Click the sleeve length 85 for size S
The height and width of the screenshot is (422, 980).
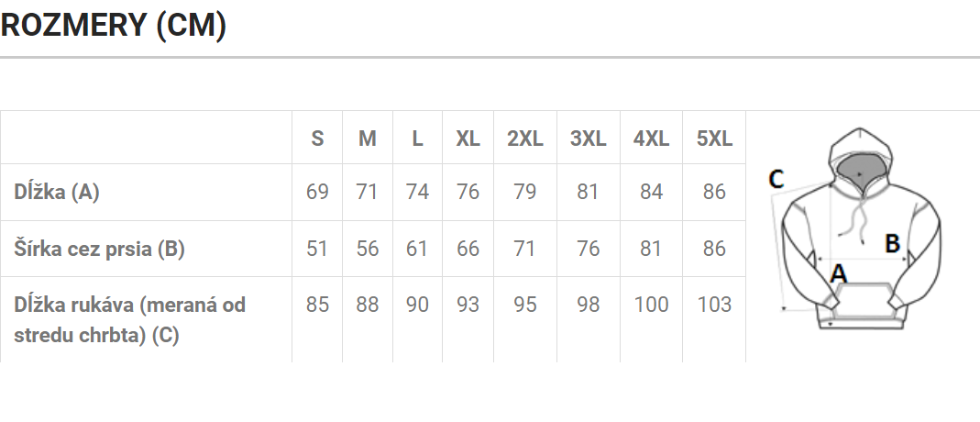(x=317, y=305)
